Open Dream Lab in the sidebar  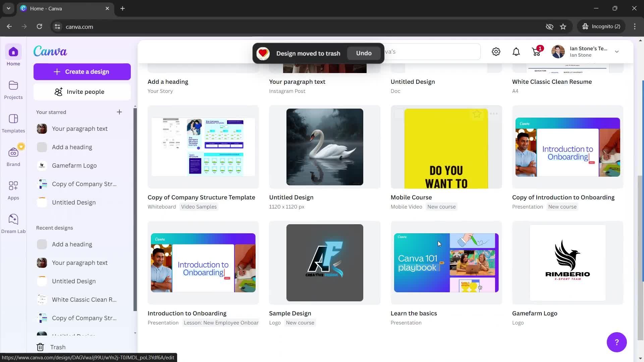[x=13, y=224]
